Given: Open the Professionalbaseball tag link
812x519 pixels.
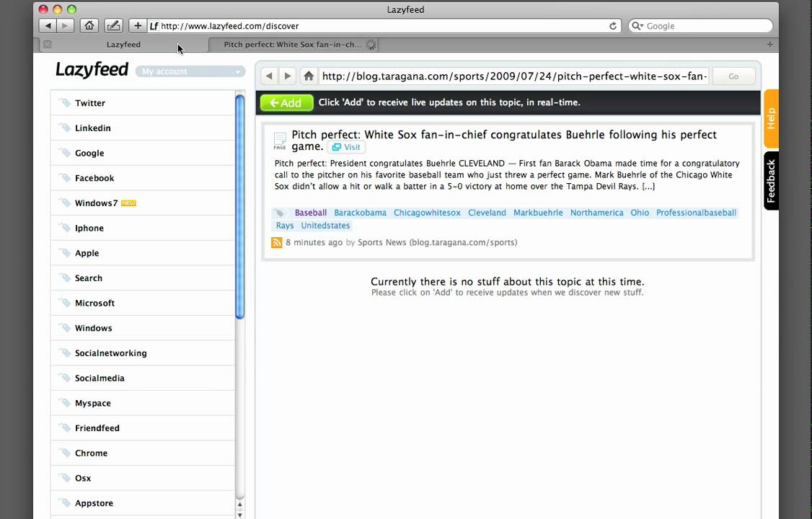Looking at the screenshot, I should coord(696,213).
